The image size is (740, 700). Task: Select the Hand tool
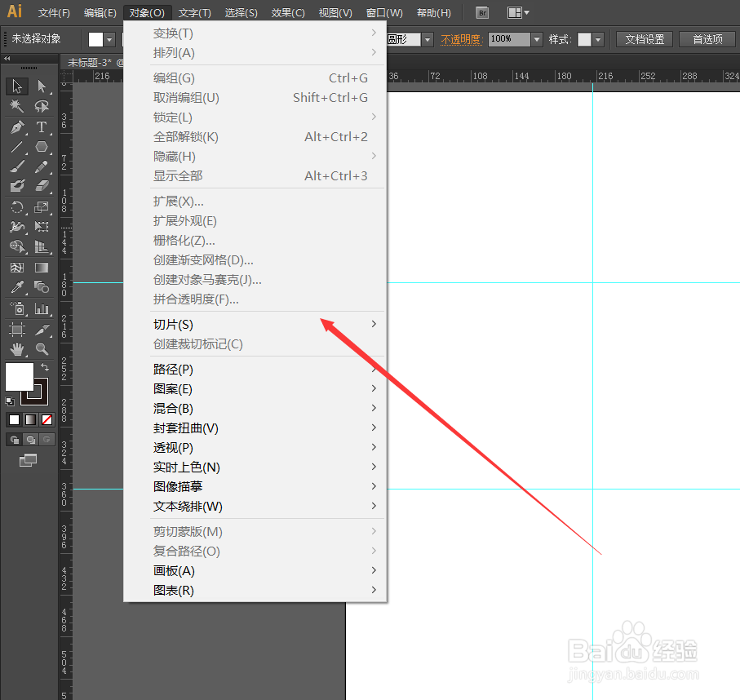coord(17,349)
